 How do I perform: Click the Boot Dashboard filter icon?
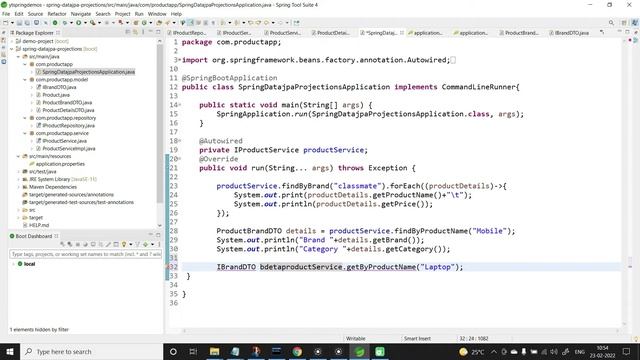click(138, 244)
